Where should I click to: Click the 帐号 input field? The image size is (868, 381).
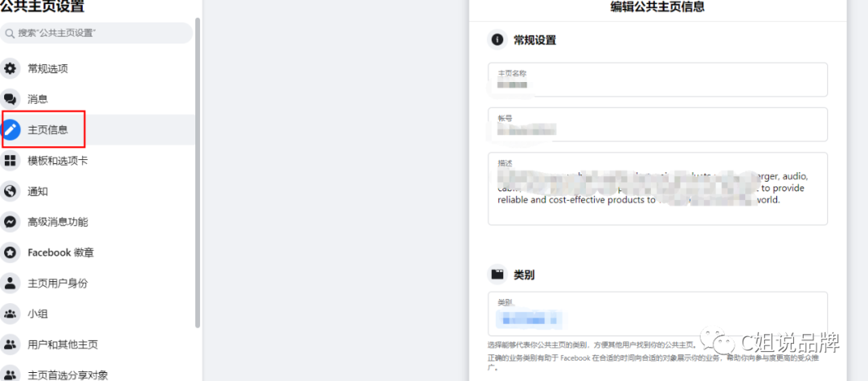tap(657, 125)
